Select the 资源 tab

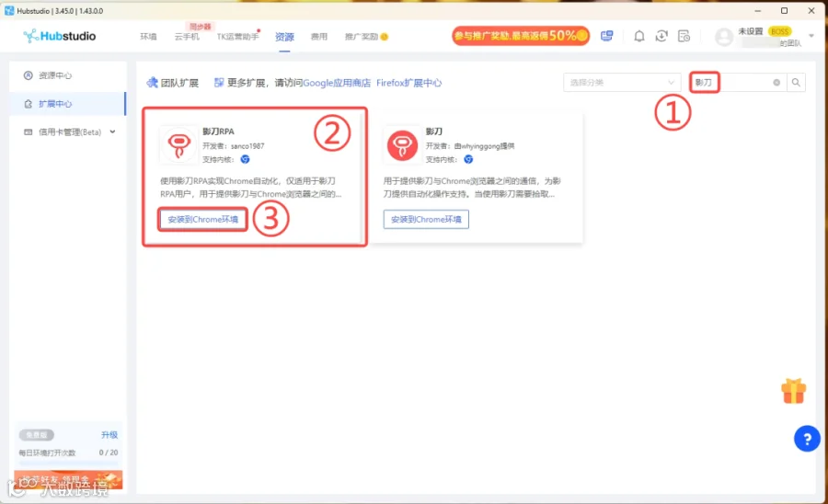coord(284,37)
